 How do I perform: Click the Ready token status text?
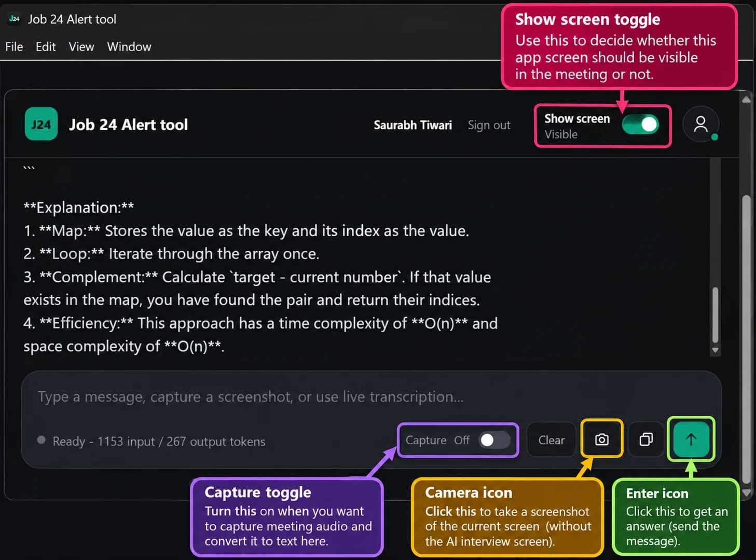coord(159,441)
